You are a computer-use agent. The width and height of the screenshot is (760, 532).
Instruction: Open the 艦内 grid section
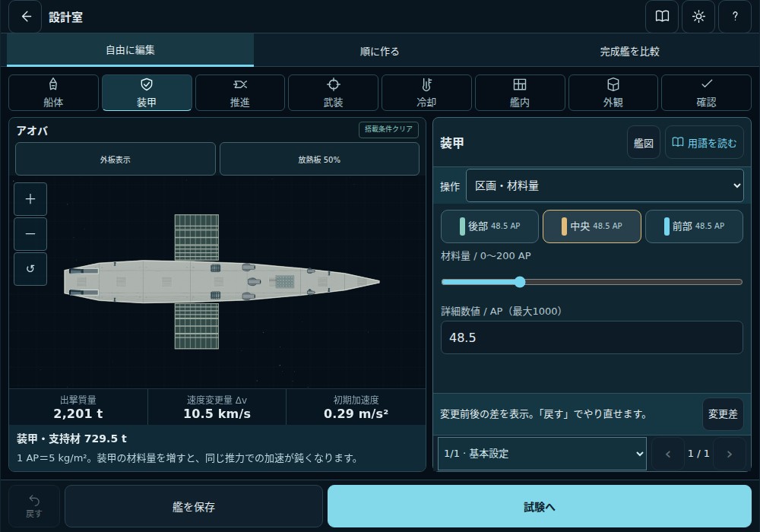[x=520, y=93]
